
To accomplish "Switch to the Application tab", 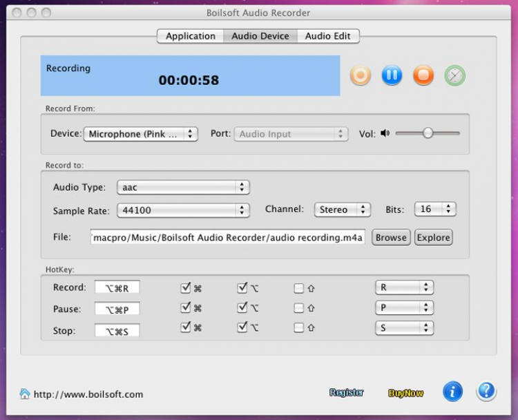I will [190, 36].
